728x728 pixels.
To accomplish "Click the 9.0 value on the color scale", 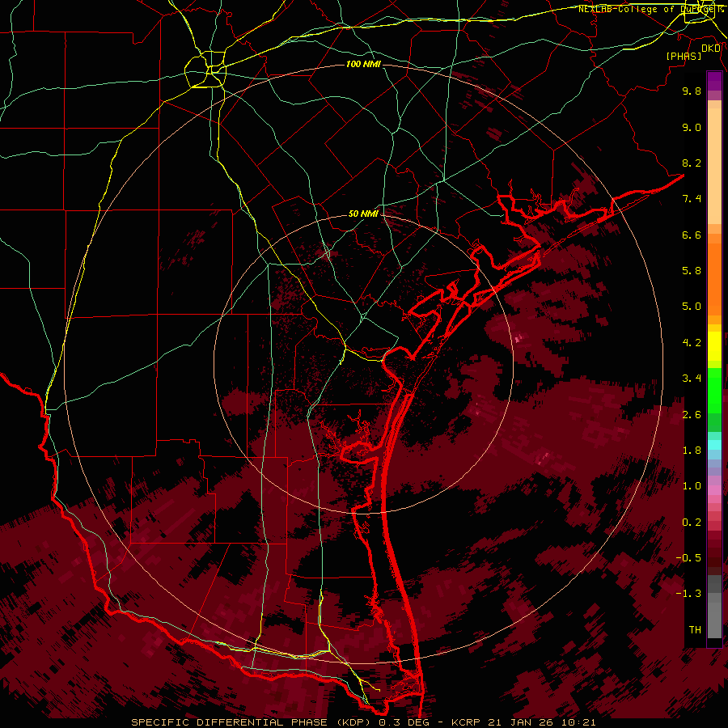I will [692, 127].
